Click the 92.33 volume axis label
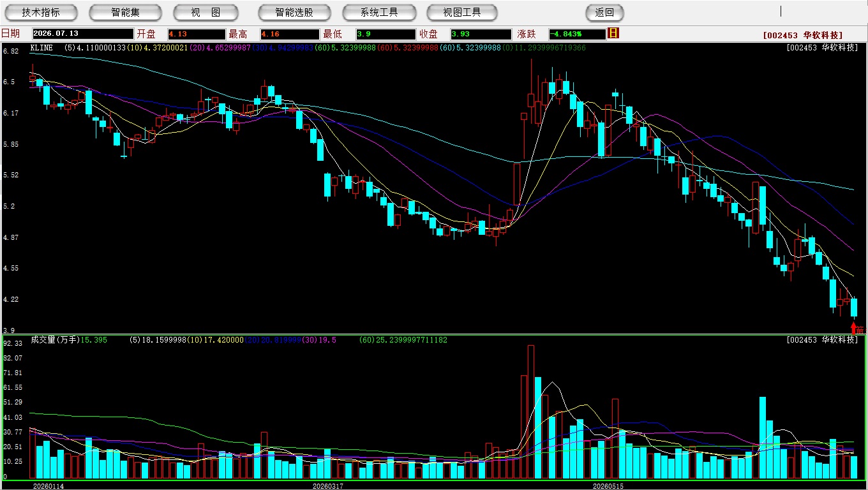This screenshot has height=490, width=868. [x=13, y=343]
